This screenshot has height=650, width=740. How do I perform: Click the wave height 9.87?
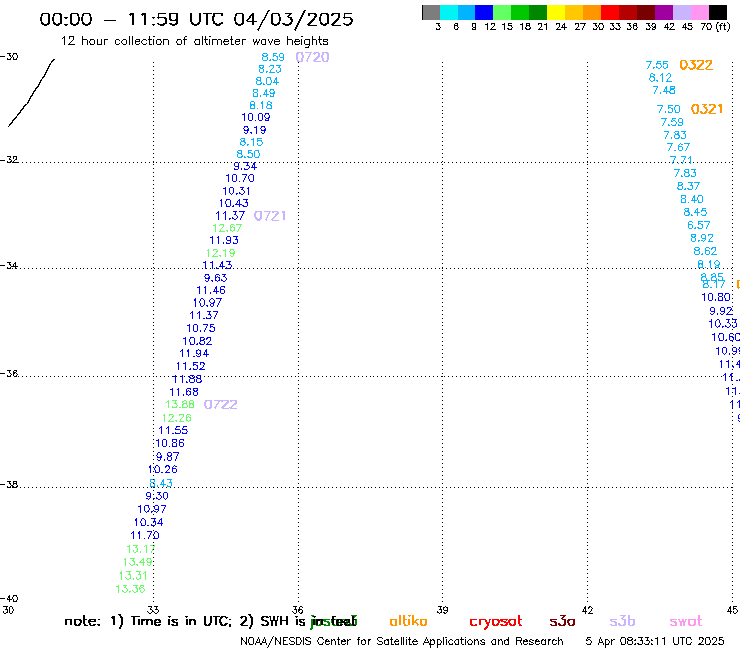168,457
